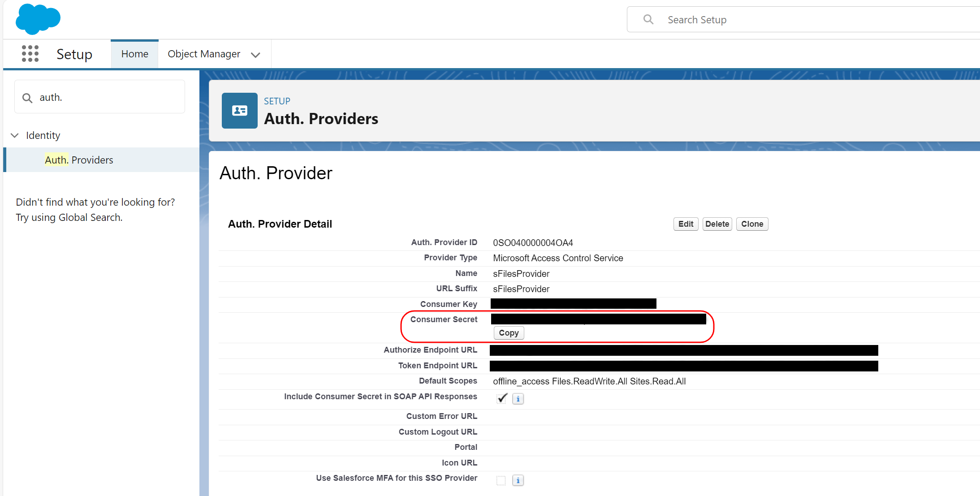Click the Identity section label
Screen dimensions: 980x496
tap(43, 135)
